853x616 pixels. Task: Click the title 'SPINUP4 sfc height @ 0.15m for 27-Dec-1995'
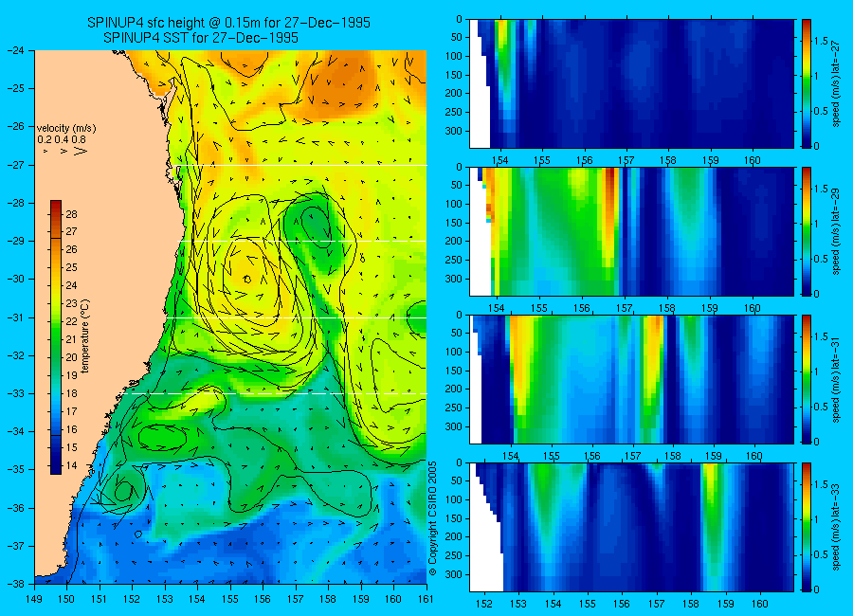(228, 23)
